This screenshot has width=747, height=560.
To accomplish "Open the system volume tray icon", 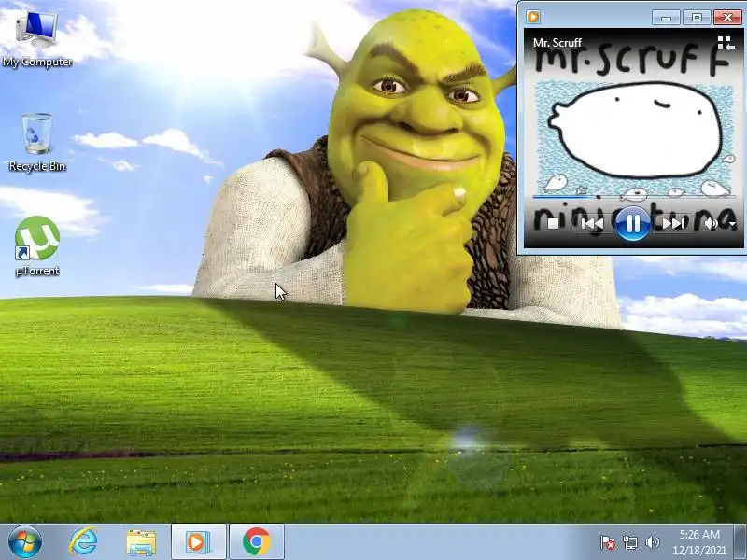I will pyautogui.click(x=652, y=542).
